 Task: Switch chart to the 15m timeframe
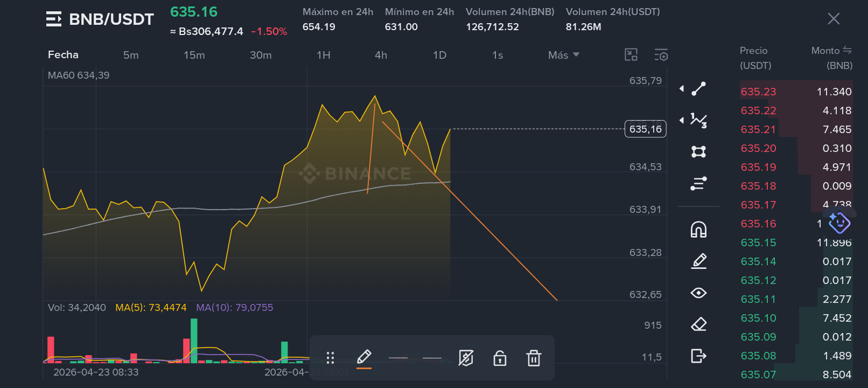[x=194, y=55]
